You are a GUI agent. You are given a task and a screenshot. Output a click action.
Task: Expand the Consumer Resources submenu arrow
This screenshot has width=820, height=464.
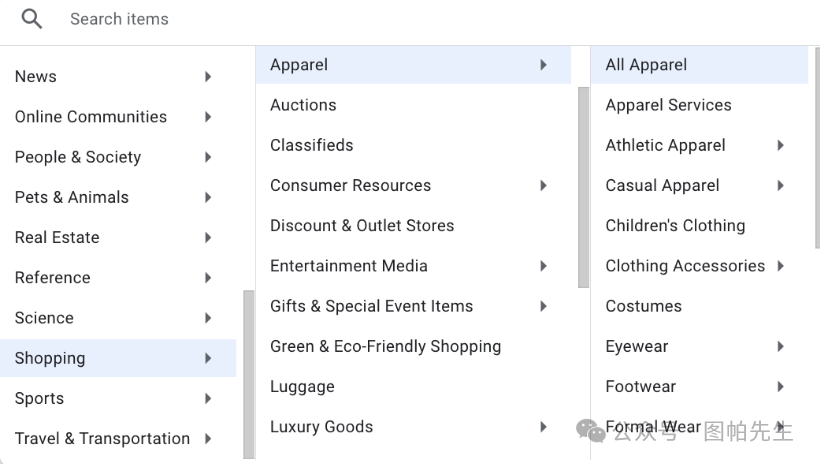(x=543, y=185)
